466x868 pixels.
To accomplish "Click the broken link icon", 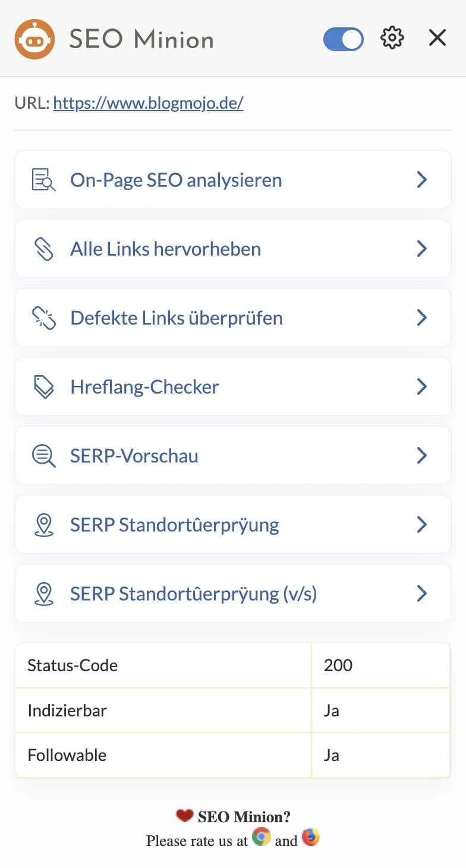I will coord(43,317).
